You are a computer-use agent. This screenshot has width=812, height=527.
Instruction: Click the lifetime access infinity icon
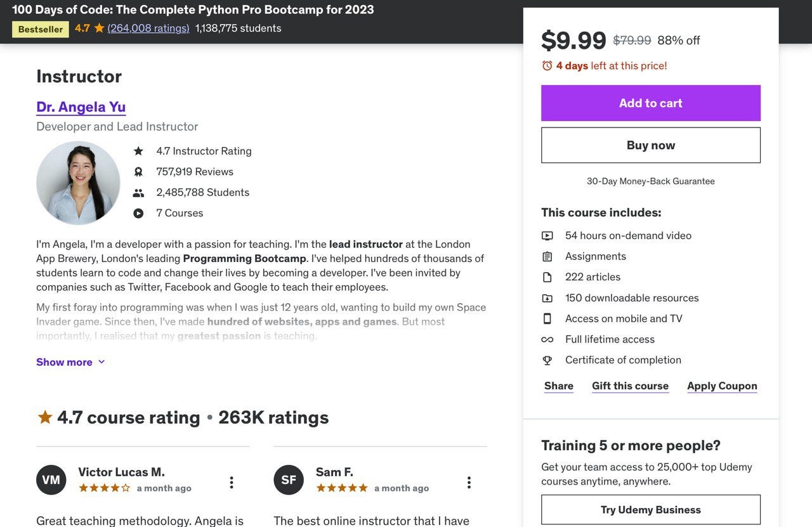(x=547, y=339)
